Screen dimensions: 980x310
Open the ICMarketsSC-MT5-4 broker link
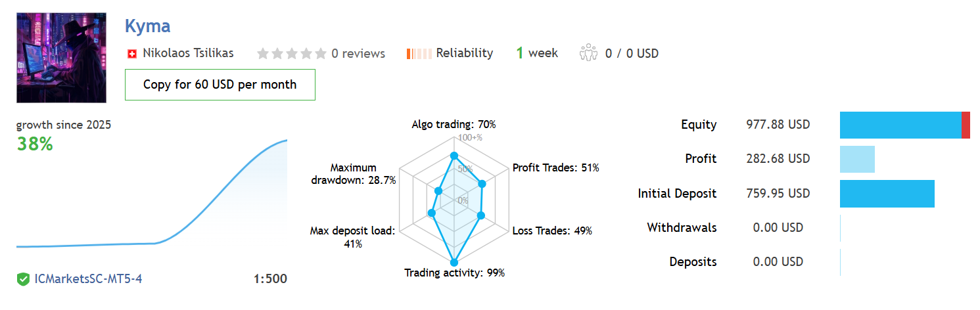(88, 279)
